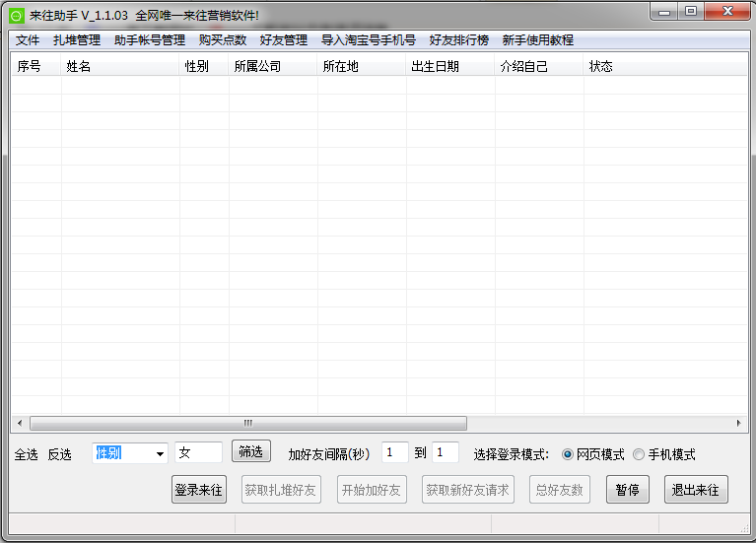Open the 文件 menu

[x=28, y=40]
